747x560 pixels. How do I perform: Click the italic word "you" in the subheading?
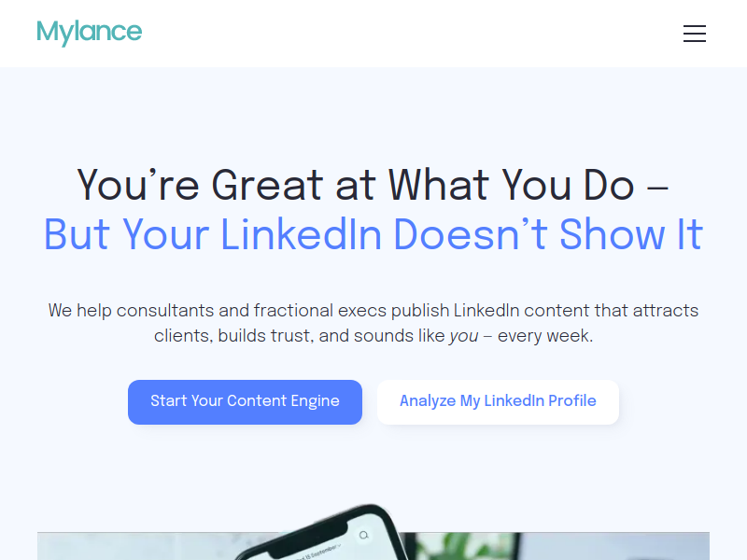click(x=463, y=336)
